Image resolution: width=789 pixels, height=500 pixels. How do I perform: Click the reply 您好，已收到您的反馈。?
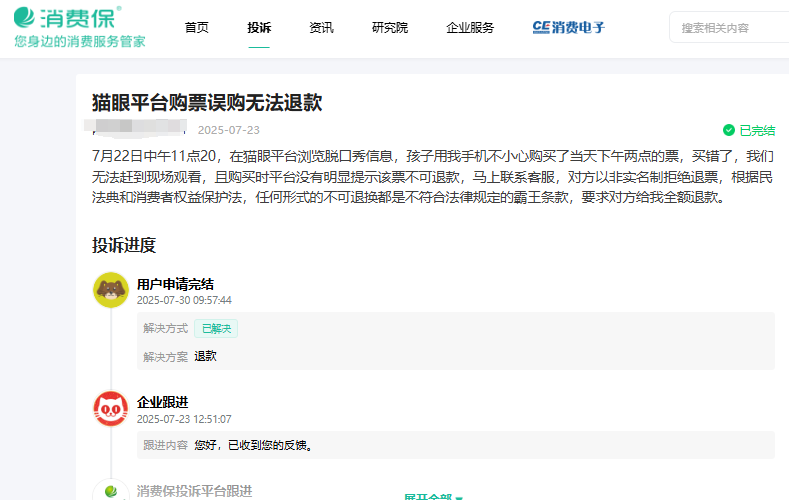coord(254,445)
